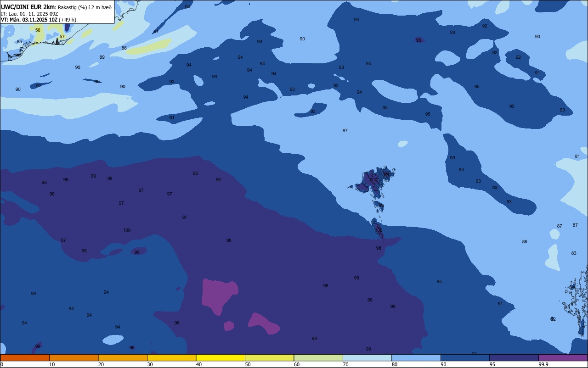Click the legend tick label 99.9
The width and height of the screenshot is (588, 368).
543,364
